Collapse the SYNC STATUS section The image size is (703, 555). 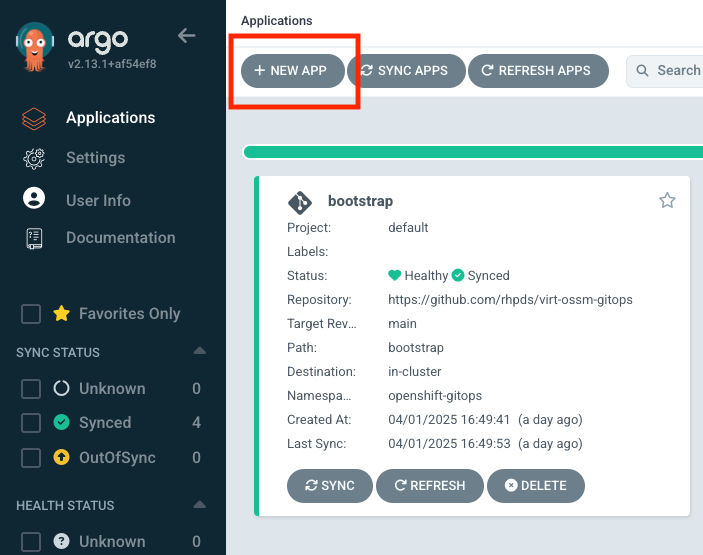[x=200, y=351]
